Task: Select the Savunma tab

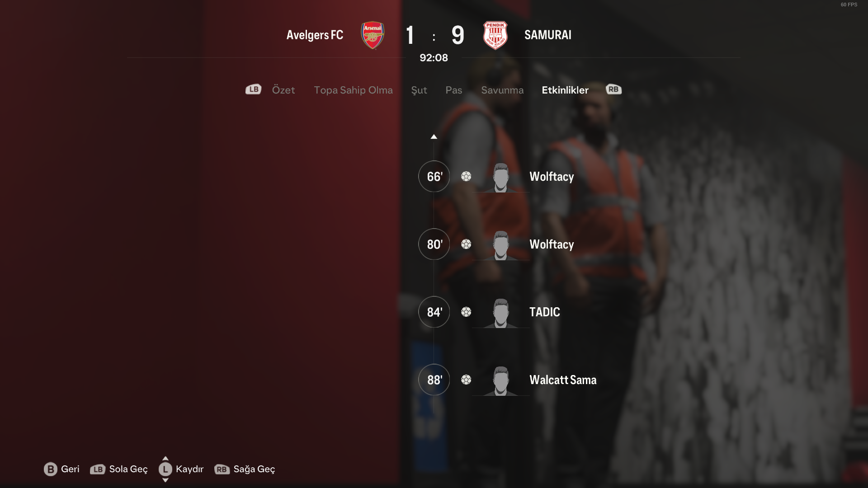Action: (x=502, y=90)
